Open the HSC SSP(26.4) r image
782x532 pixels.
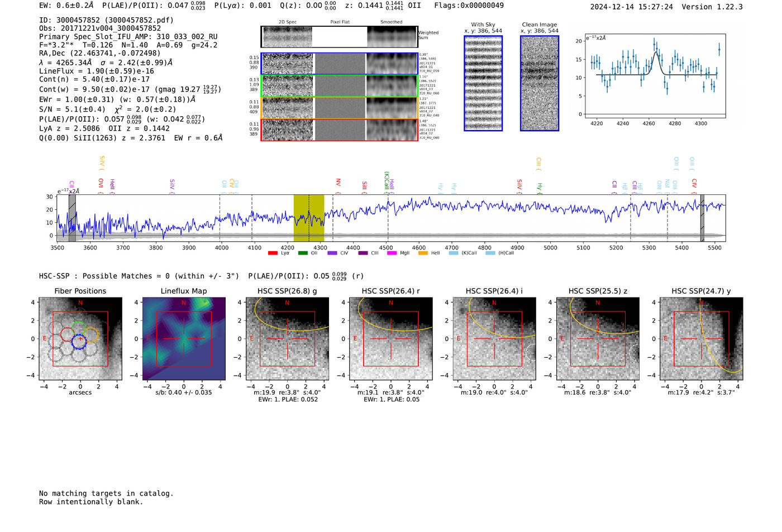[391, 339]
